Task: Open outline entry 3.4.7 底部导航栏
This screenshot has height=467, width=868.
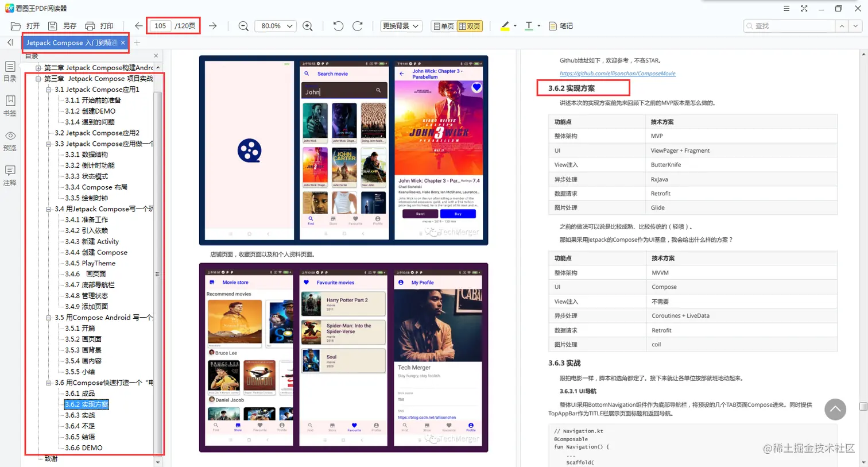Action: (x=90, y=285)
